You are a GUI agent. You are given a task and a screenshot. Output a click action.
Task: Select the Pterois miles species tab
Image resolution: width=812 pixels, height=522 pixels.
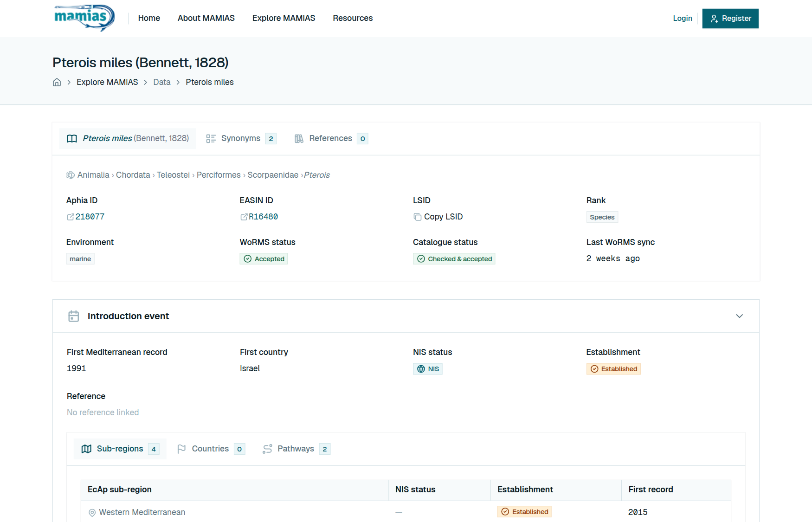[x=128, y=138]
